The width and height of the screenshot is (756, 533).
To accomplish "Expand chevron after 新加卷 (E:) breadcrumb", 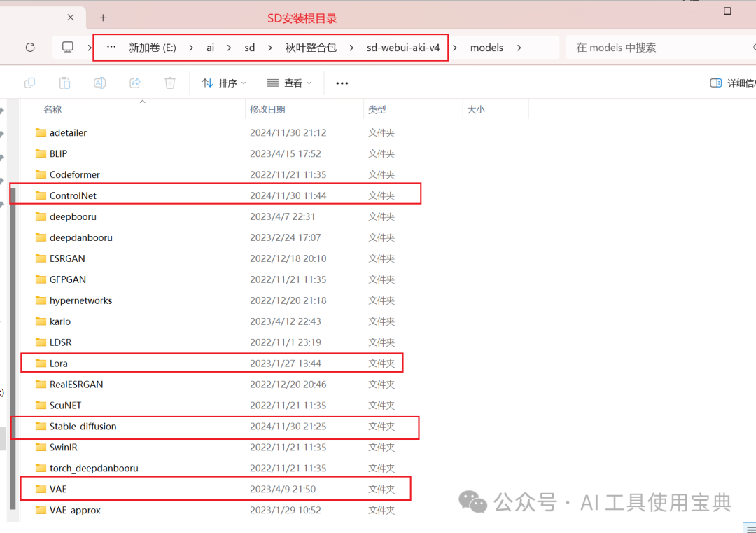I will 191,48.
